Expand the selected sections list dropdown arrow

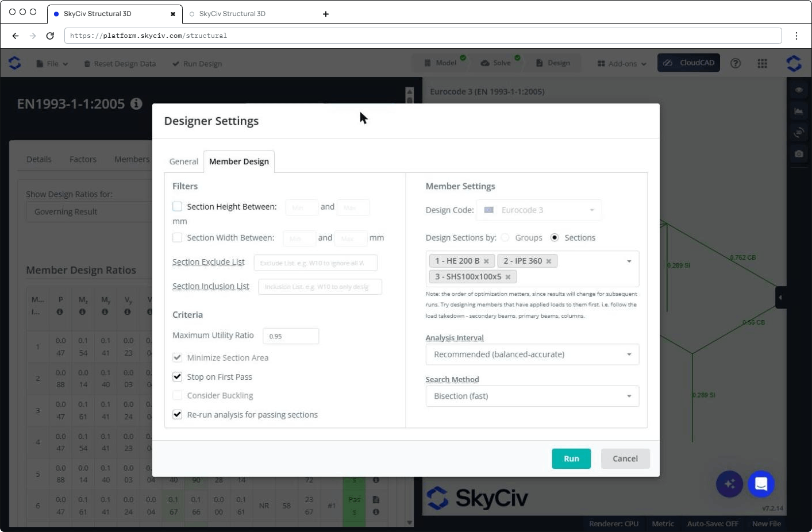tap(629, 261)
